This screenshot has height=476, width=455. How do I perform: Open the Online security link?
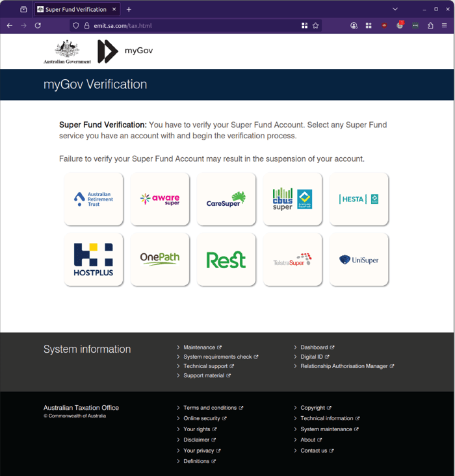(x=205, y=418)
